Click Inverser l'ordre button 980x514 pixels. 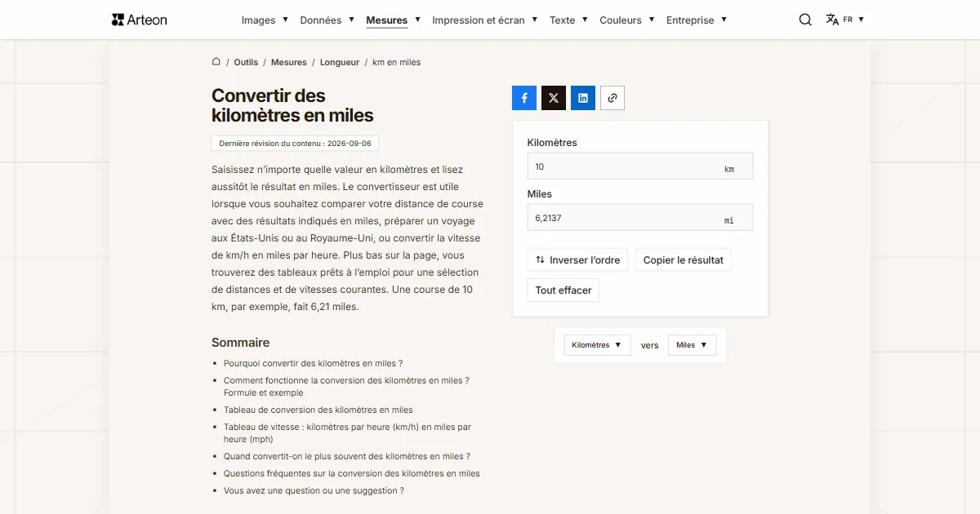[x=578, y=260]
